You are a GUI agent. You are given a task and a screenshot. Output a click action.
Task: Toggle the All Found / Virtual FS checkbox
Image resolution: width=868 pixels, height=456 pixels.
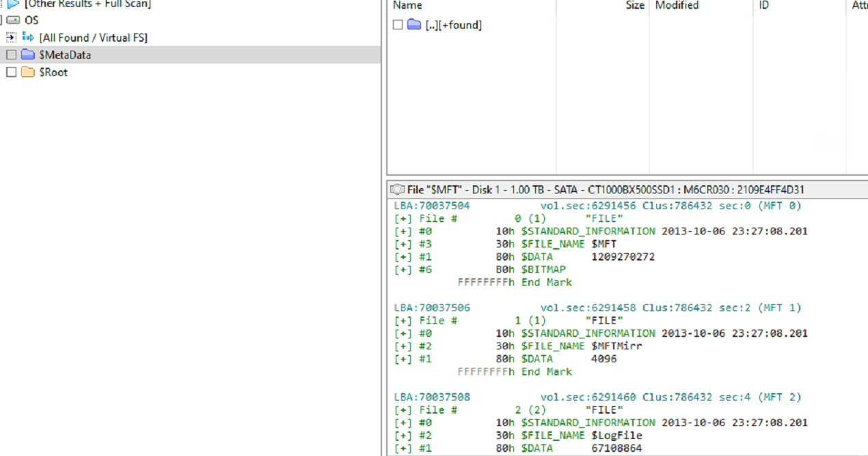pos(11,38)
